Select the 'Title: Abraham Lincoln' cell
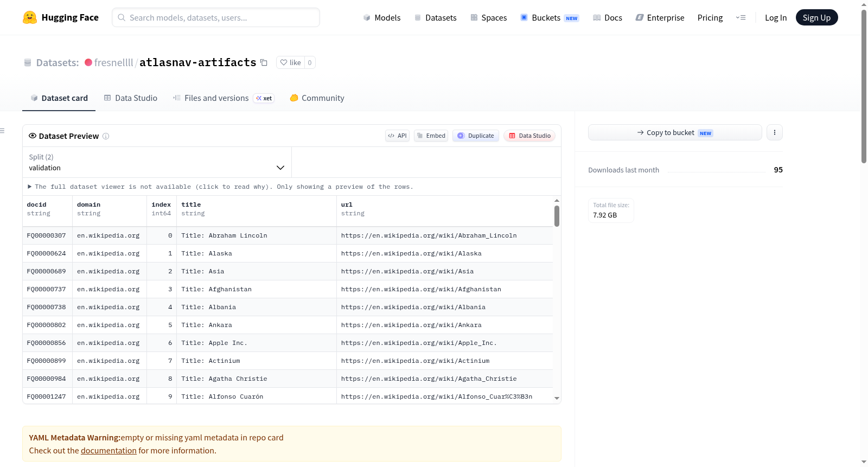Viewport: 868px width, 467px height. (x=257, y=235)
